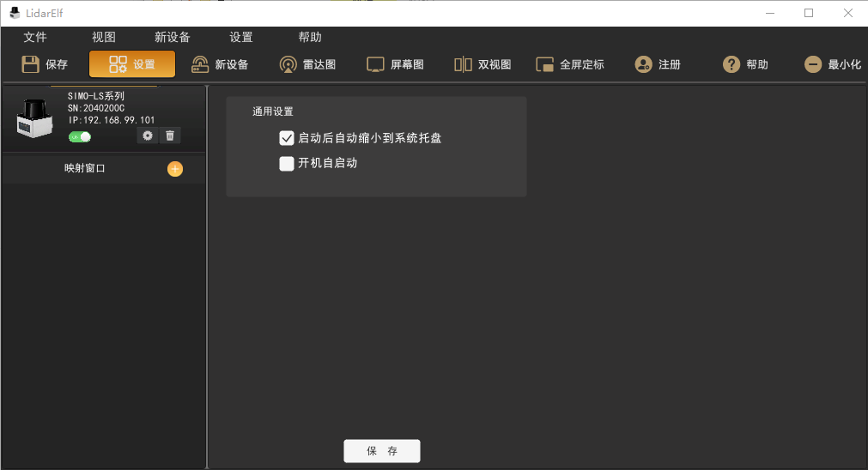Select the SIMO-LS device thumbnail
The width and height of the screenshot is (868, 470).
(34, 118)
